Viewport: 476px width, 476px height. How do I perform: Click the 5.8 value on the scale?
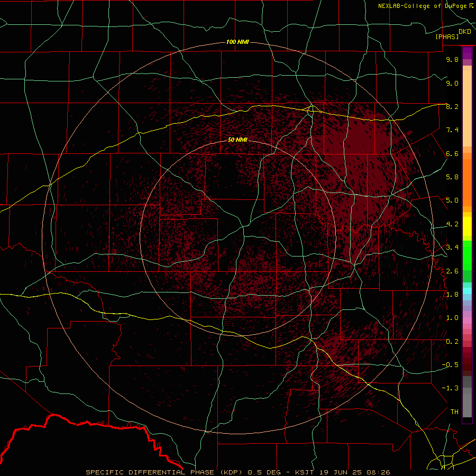[452, 177]
